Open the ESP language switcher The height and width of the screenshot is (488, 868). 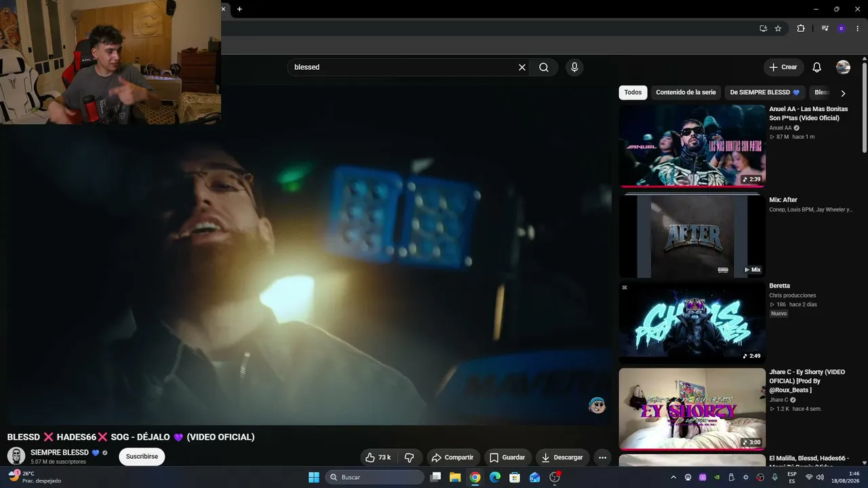click(792, 477)
